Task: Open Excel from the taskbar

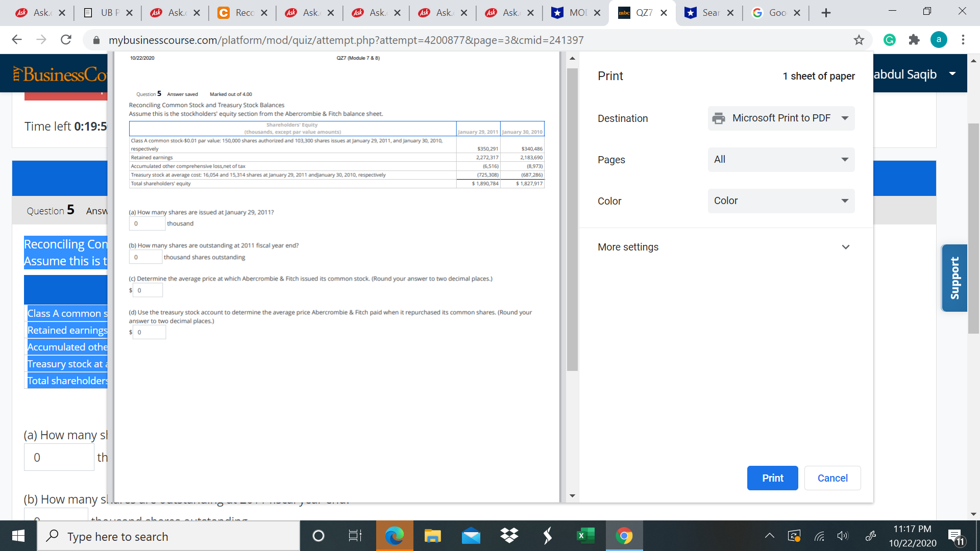Action: coord(585,536)
